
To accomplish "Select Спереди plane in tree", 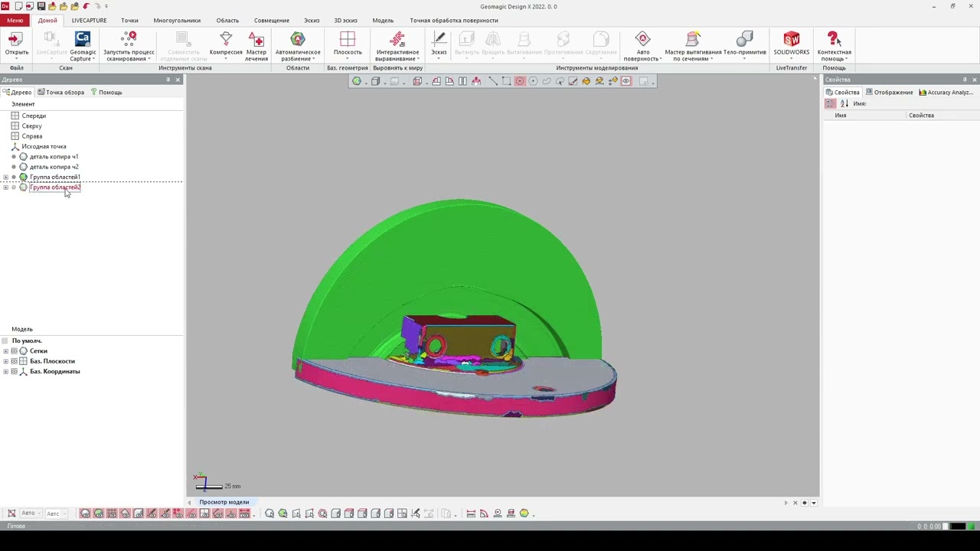I will [x=34, y=116].
